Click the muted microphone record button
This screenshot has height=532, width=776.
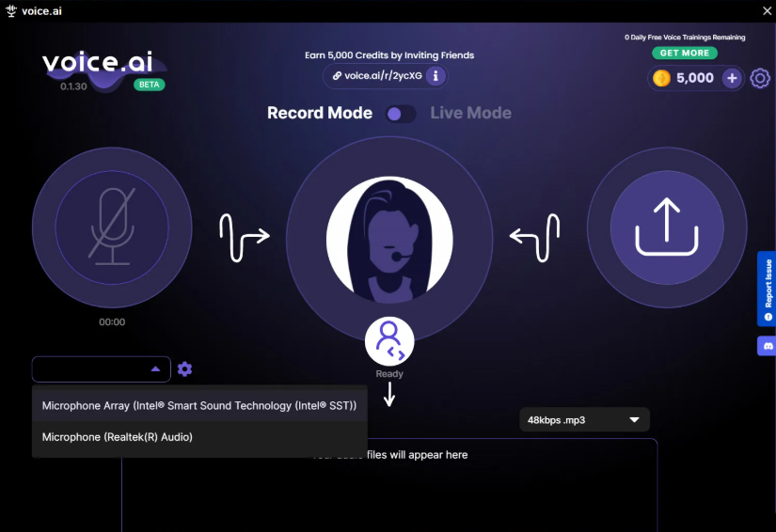pyautogui.click(x=112, y=227)
